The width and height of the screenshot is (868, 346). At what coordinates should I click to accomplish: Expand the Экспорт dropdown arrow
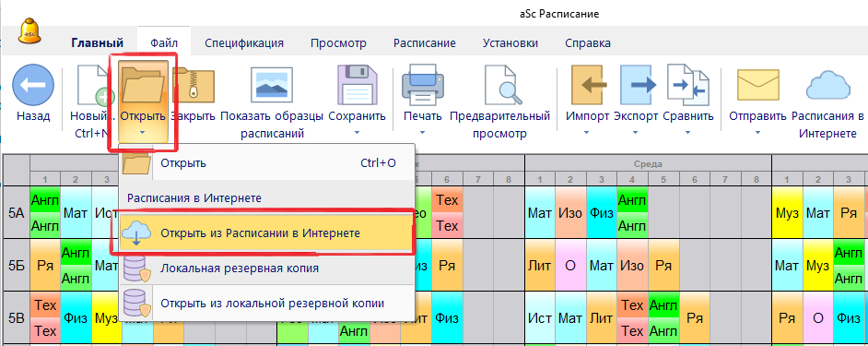tap(636, 133)
